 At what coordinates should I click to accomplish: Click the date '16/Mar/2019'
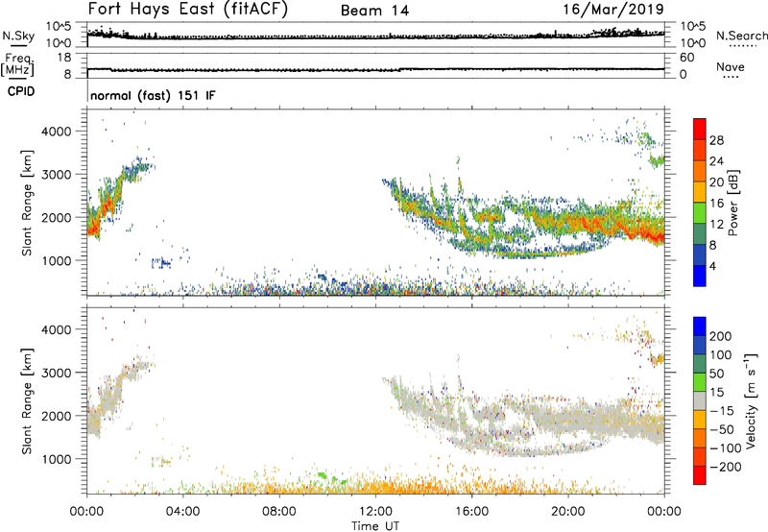tap(613, 9)
